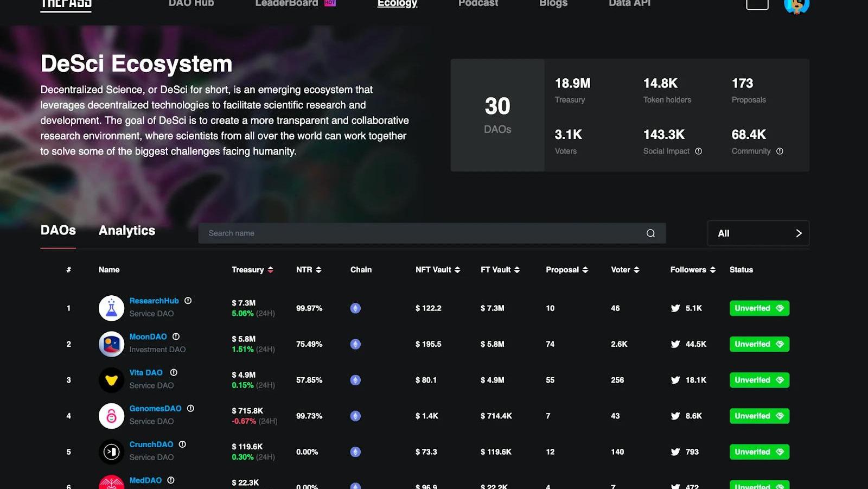Click the ResearchHub logo avatar
This screenshot has width=868, height=489.
pyautogui.click(x=111, y=308)
